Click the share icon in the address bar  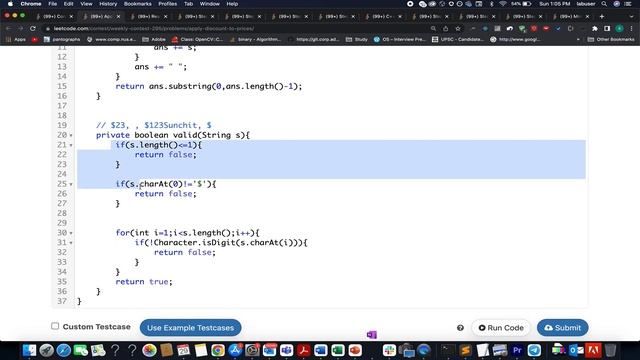click(x=446, y=29)
